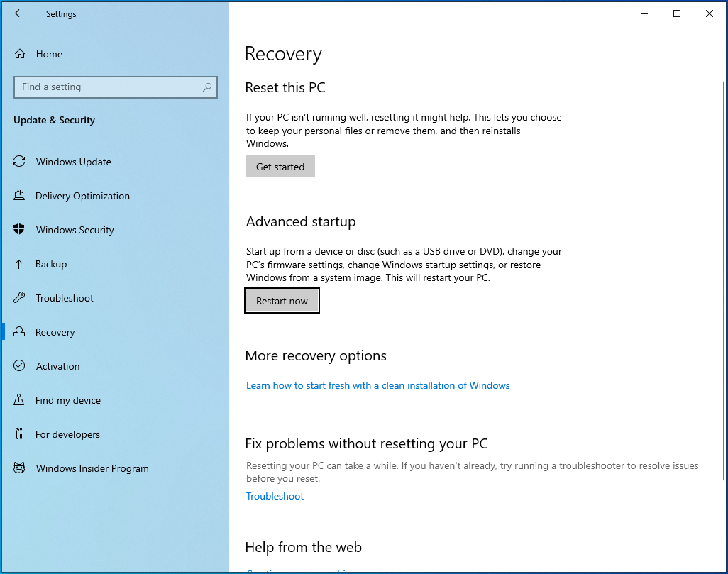Click the Backup icon in the sidebar
This screenshot has height=574, width=728.
(x=20, y=264)
